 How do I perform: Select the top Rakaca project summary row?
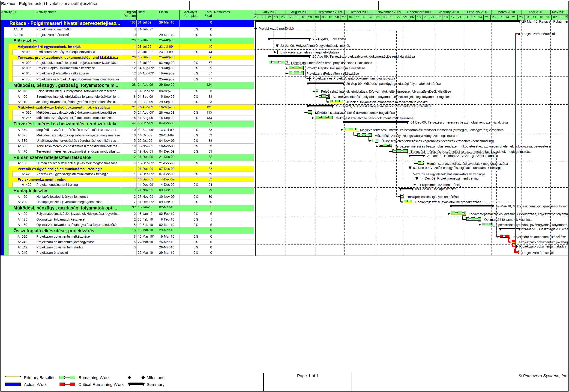[x=127, y=23]
